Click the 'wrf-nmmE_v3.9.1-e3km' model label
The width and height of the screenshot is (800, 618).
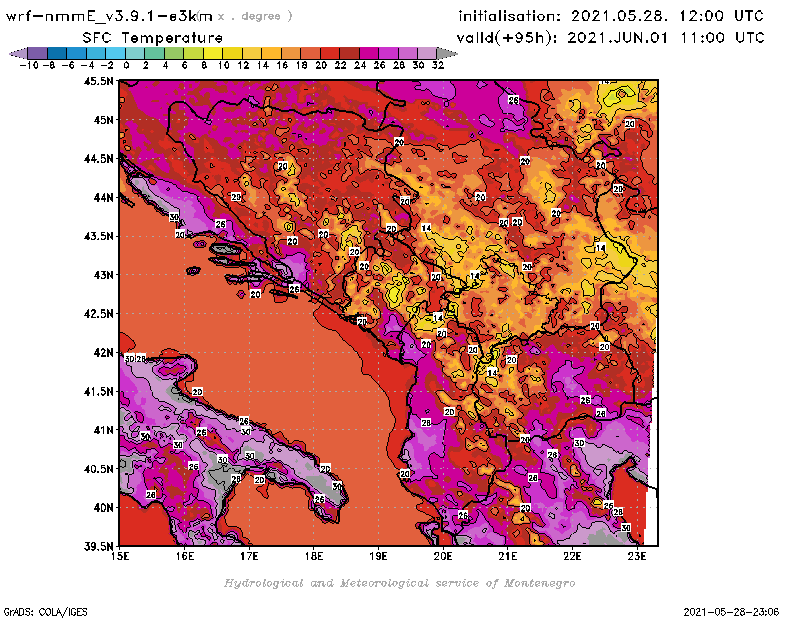coord(109,16)
